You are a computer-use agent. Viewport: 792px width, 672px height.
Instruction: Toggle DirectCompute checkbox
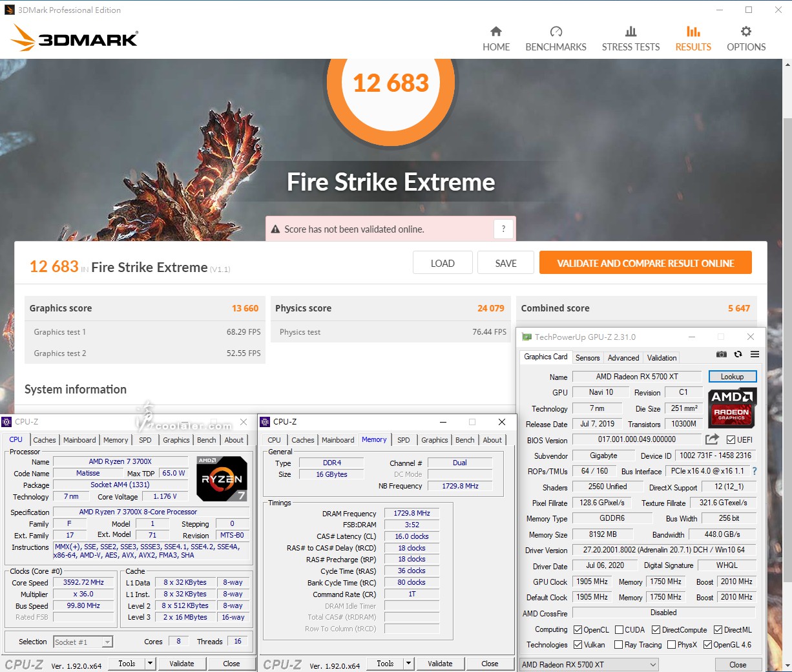(656, 629)
